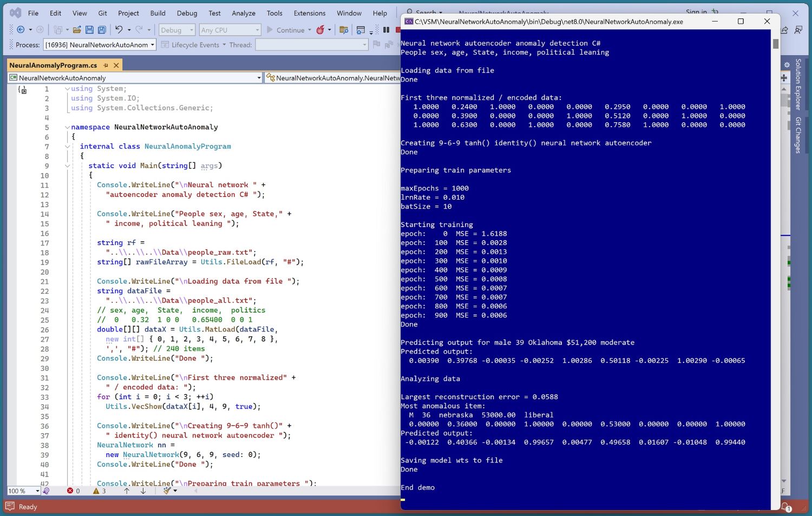Image resolution: width=812 pixels, height=516 pixels.
Task: Click the Save All toolbar icon
Action: (102, 30)
